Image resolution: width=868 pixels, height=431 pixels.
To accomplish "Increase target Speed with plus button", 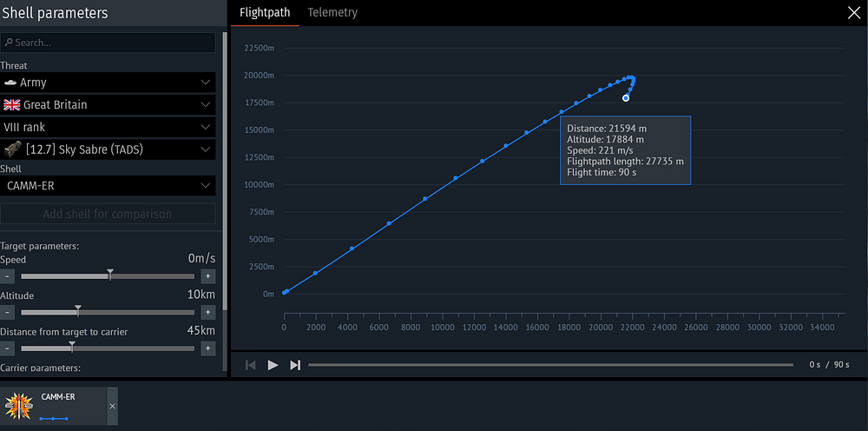I will pos(208,275).
